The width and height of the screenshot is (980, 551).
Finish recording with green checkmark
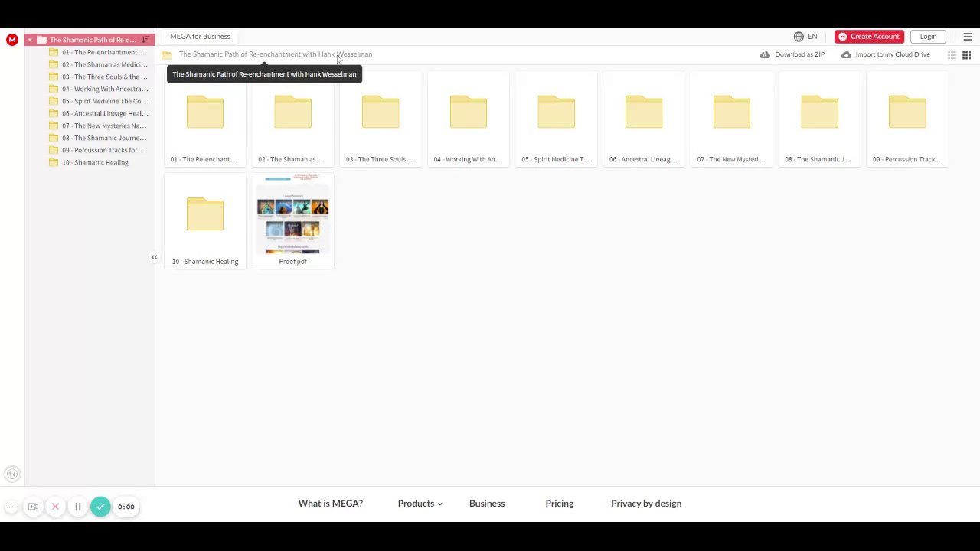(100, 507)
